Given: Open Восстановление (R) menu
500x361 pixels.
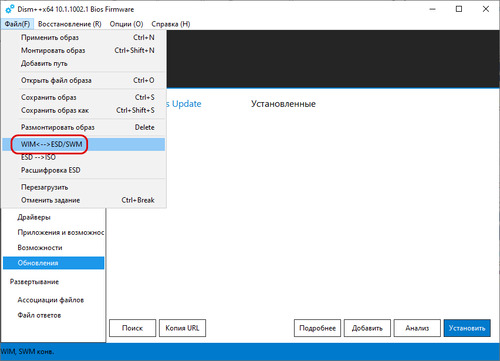Looking at the screenshot, I should (x=70, y=24).
